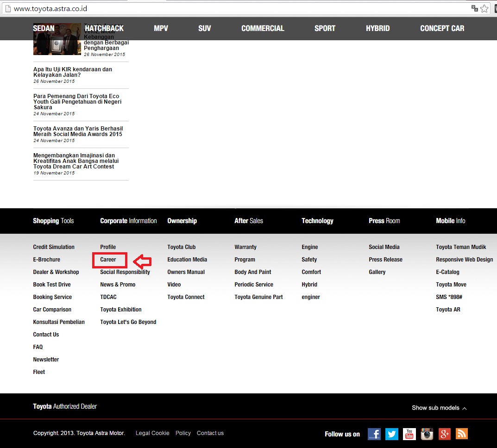497x448 pixels.
Task: Open news thumbnail of award photo
Action: coord(57,39)
